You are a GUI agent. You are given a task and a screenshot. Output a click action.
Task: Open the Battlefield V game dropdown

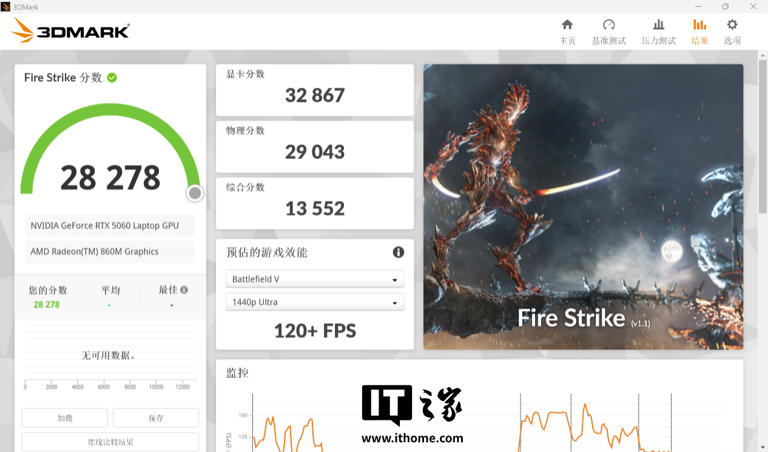click(314, 280)
